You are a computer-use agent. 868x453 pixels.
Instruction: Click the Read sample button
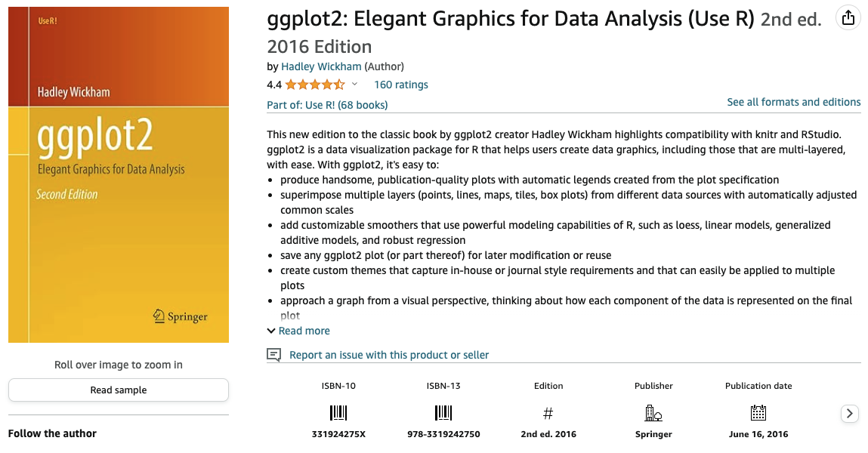(x=119, y=390)
